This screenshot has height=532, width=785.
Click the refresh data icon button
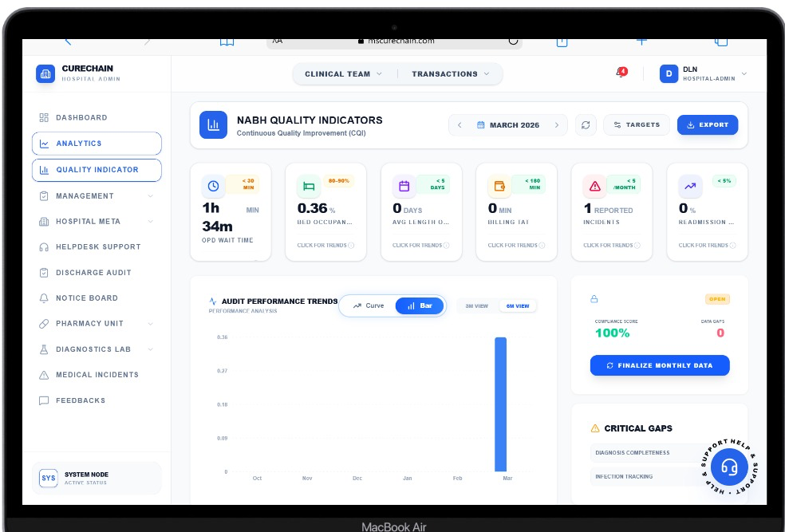tap(586, 125)
